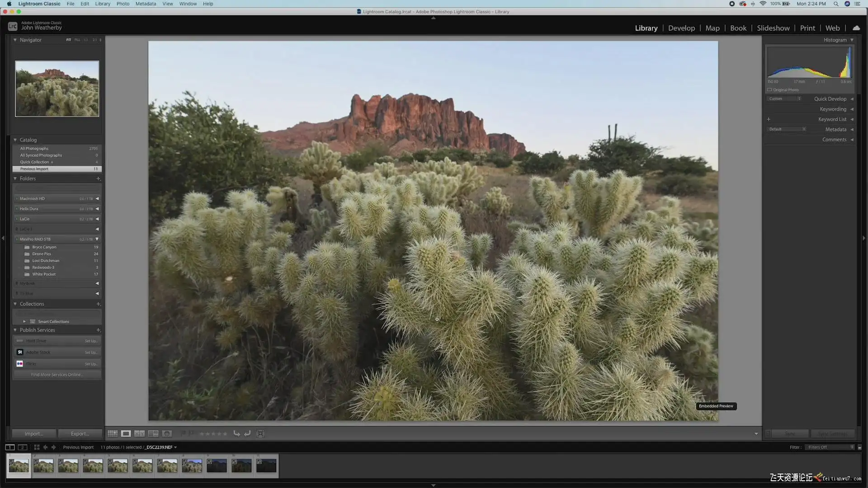Image resolution: width=868 pixels, height=488 pixels.
Task: Toggle the main window display button
Action: 9,447
